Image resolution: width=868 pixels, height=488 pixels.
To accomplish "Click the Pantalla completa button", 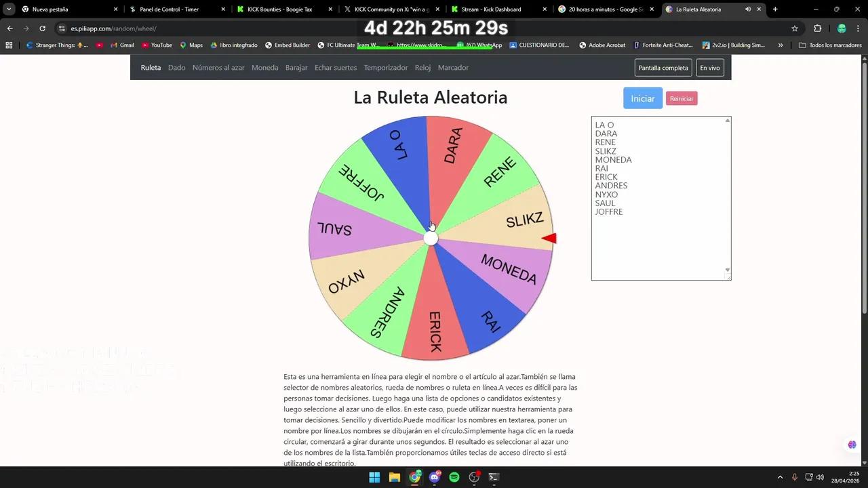I will coord(663,68).
